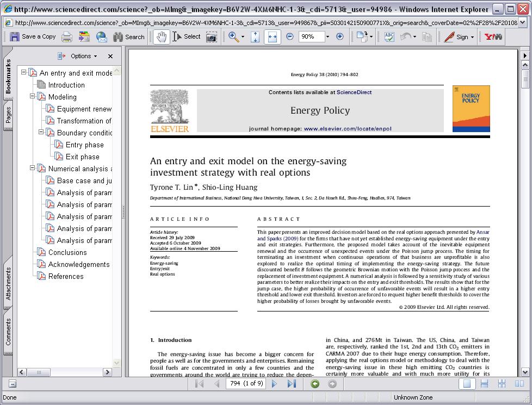
Task: Run the ABC spell check icon
Action: coord(389,36)
